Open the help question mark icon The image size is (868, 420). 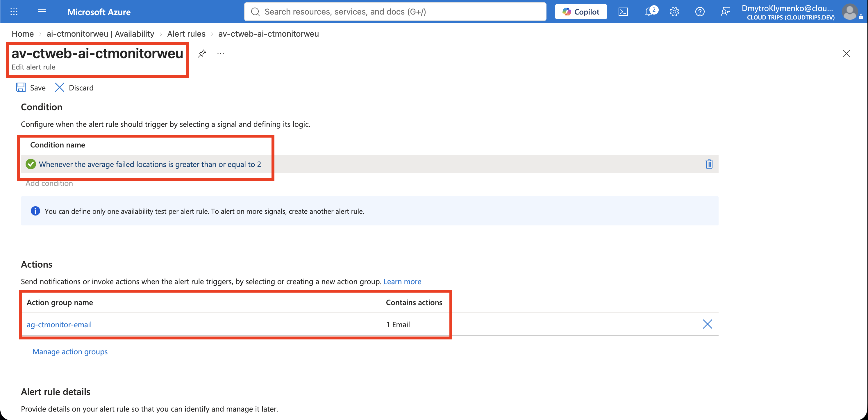click(699, 12)
